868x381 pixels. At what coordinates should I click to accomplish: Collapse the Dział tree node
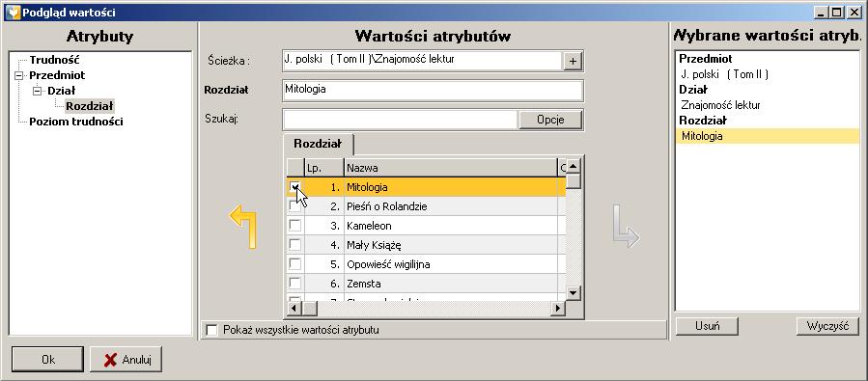[x=37, y=91]
